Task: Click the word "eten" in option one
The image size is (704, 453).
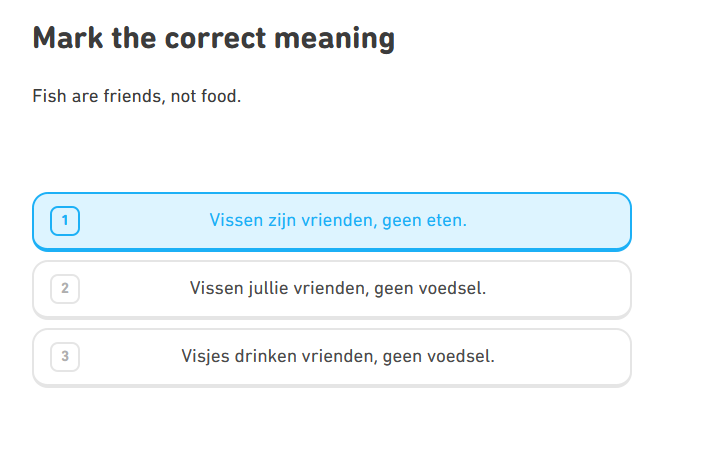Action: (446, 220)
